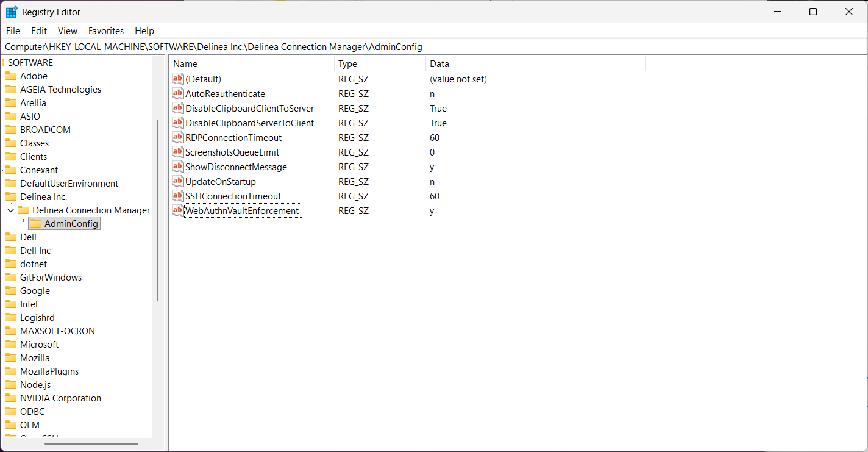Open the Edit menu
The height and width of the screenshot is (452, 868).
click(x=39, y=30)
